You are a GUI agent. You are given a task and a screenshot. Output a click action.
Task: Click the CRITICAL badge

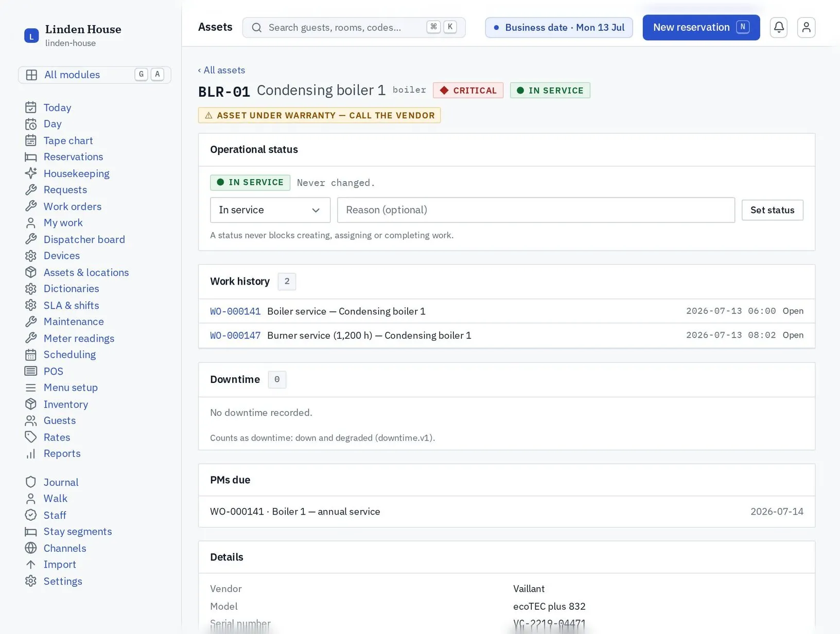click(468, 91)
